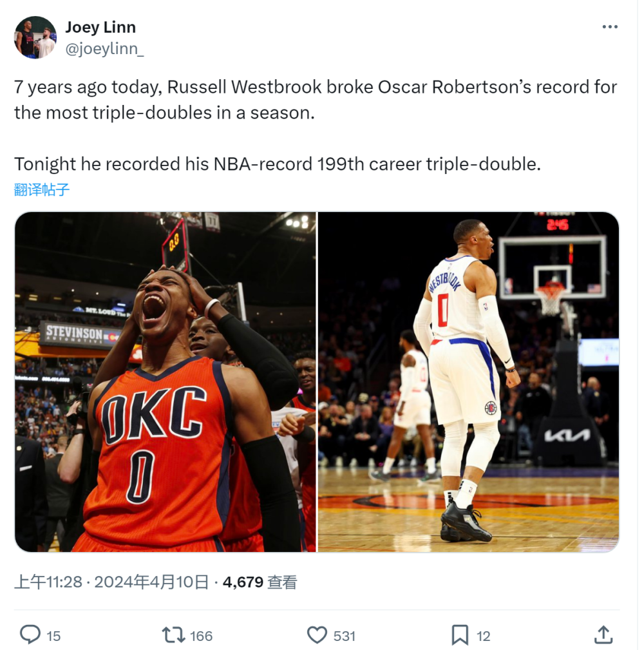
Task: Click the like count 531
Action: pos(345,636)
